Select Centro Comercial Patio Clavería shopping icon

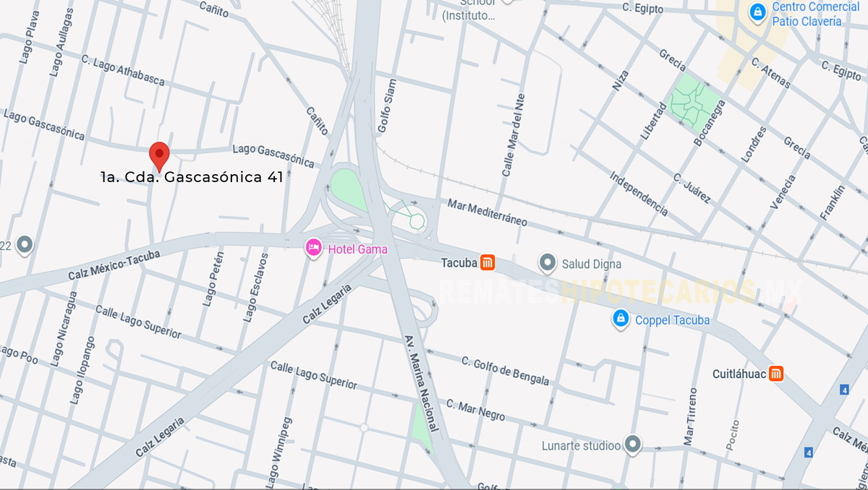tap(757, 13)
